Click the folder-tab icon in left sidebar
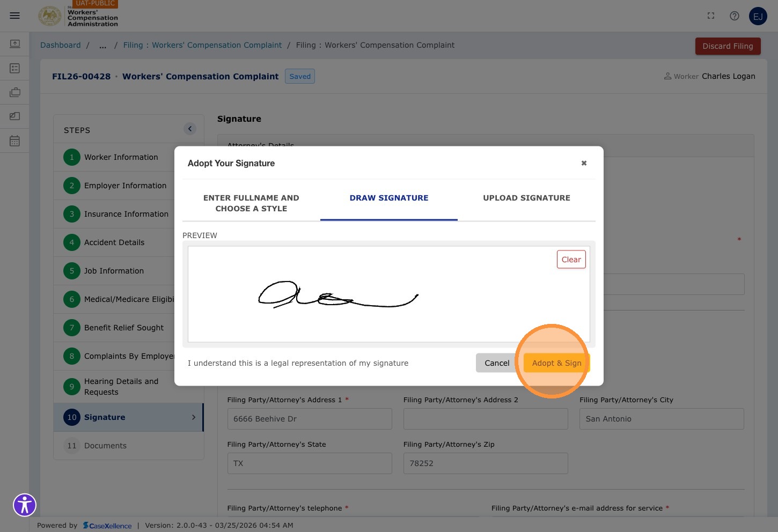This screenshot has width=778, height=532. (x=14, y=116)
